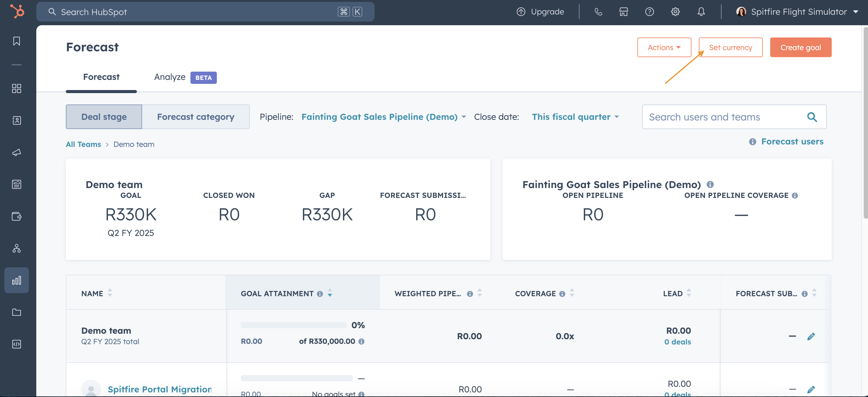868x397 pixels.
Task: Click Forecast Submission column info icon
Action: pos(804,294)
